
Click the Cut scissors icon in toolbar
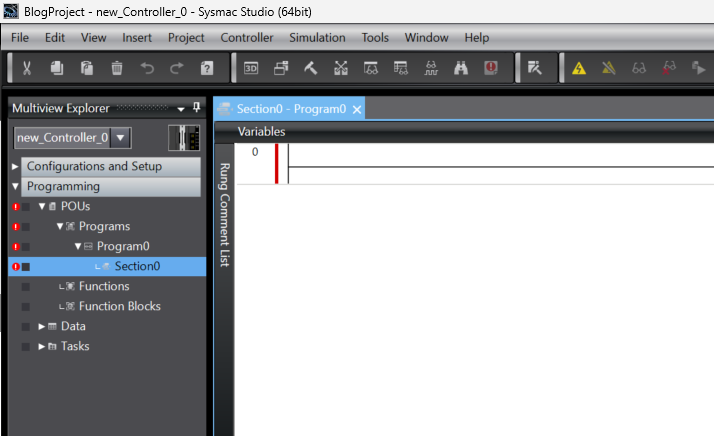27,68
